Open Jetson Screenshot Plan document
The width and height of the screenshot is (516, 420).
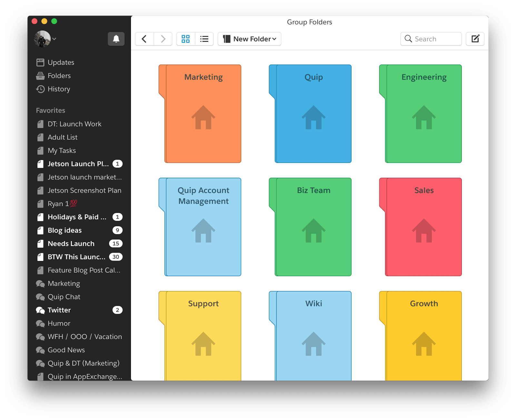pos(79,190)
